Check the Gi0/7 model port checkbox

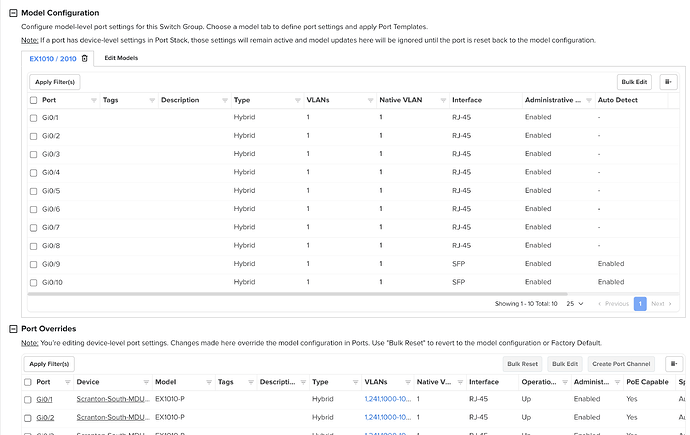tap(33, 228)
